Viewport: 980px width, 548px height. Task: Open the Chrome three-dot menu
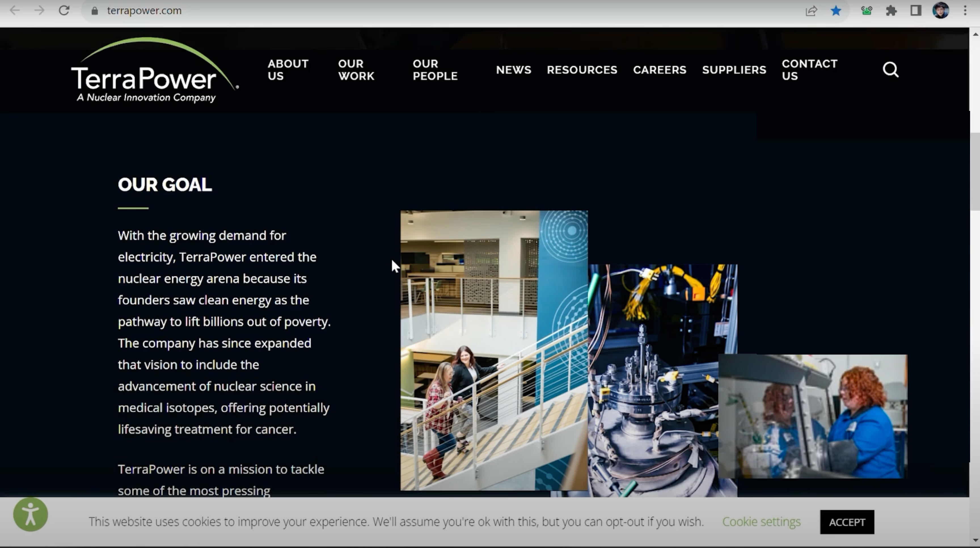[x=965, y=11]
